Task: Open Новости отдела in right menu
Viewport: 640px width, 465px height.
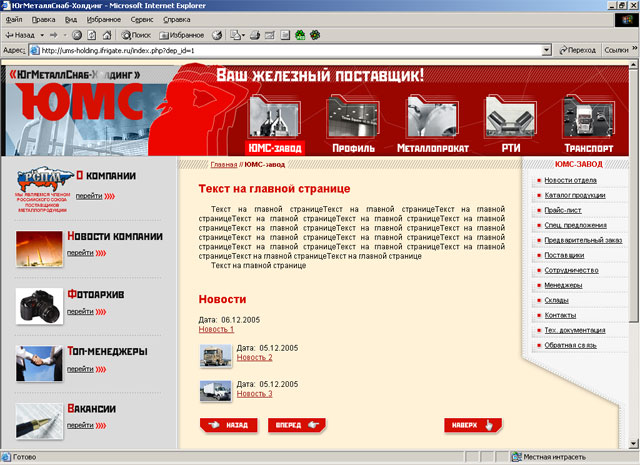Action: click(x=570, y=180)
